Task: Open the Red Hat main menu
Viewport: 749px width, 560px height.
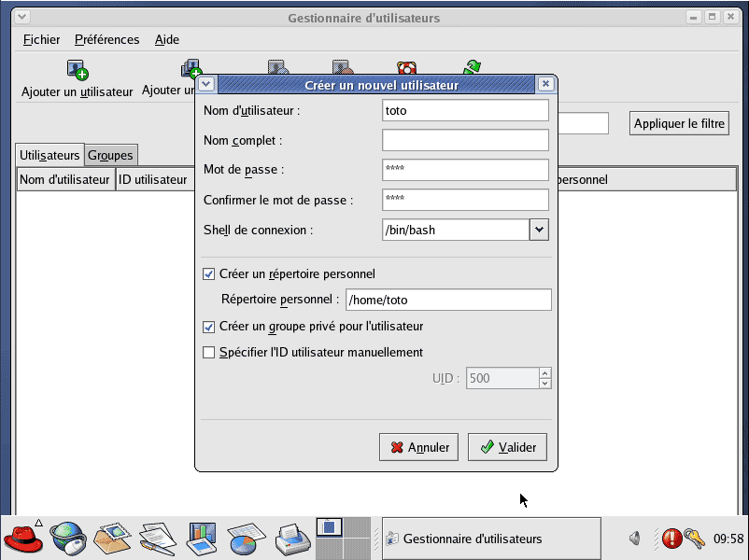Action: 24,538
